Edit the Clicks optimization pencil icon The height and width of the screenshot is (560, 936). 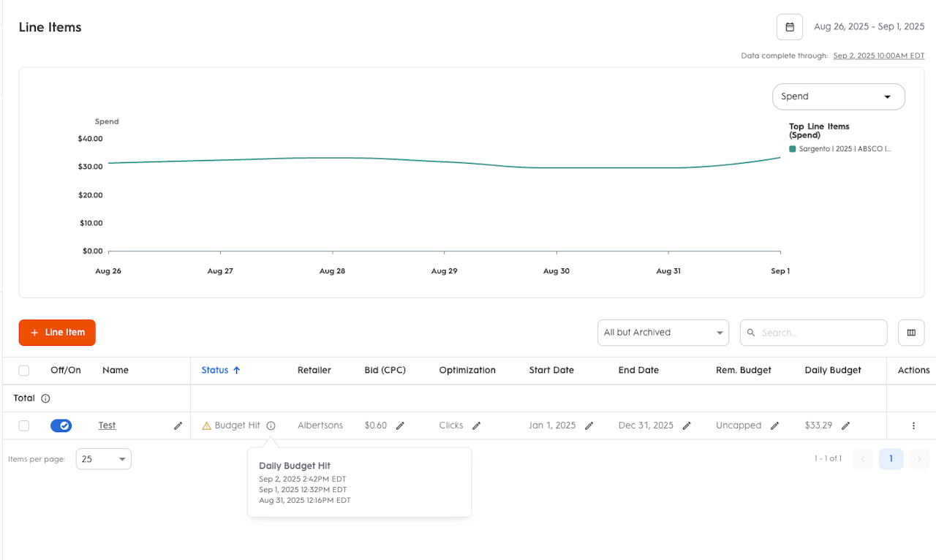[476, 425]
